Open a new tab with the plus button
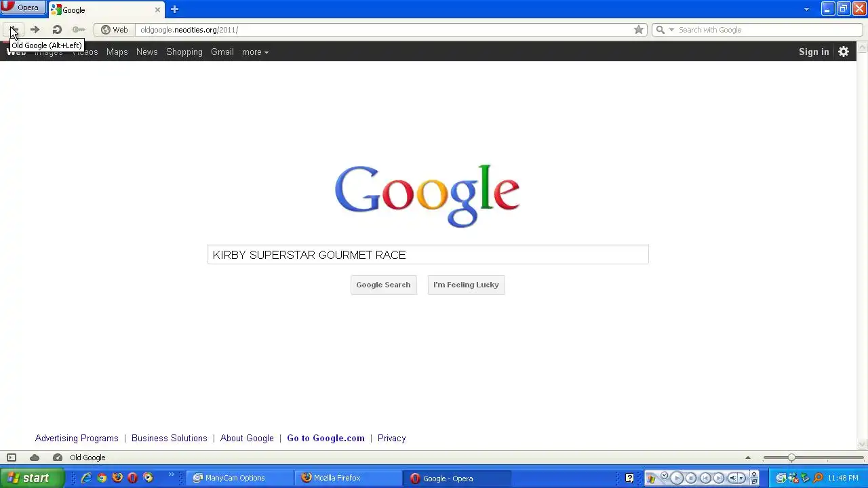868x488 pixels. point(174,9)
